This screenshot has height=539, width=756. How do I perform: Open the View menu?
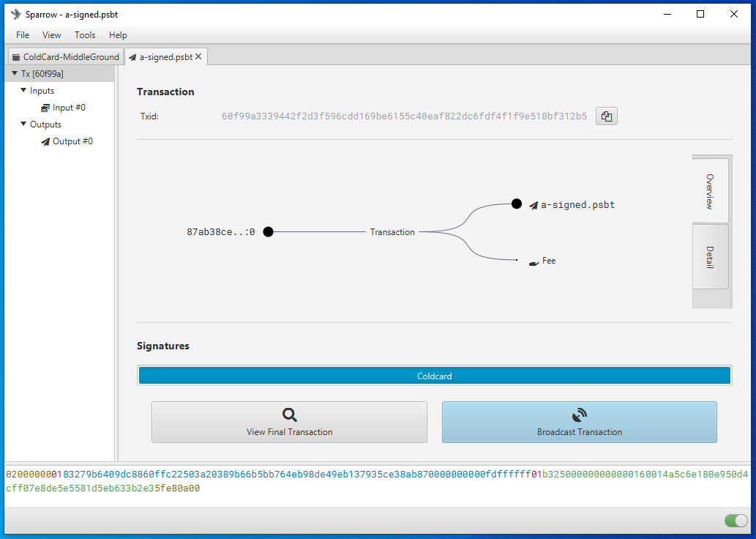(51, 34)
